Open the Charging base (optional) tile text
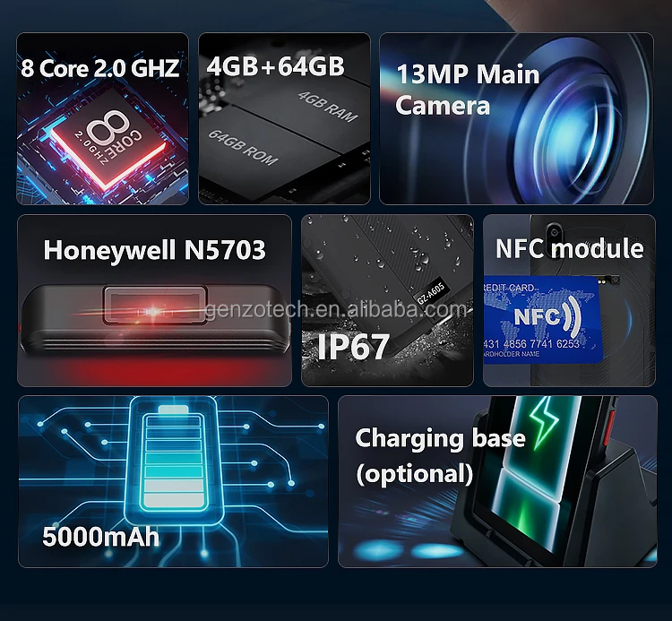 (x=440, y=455)
